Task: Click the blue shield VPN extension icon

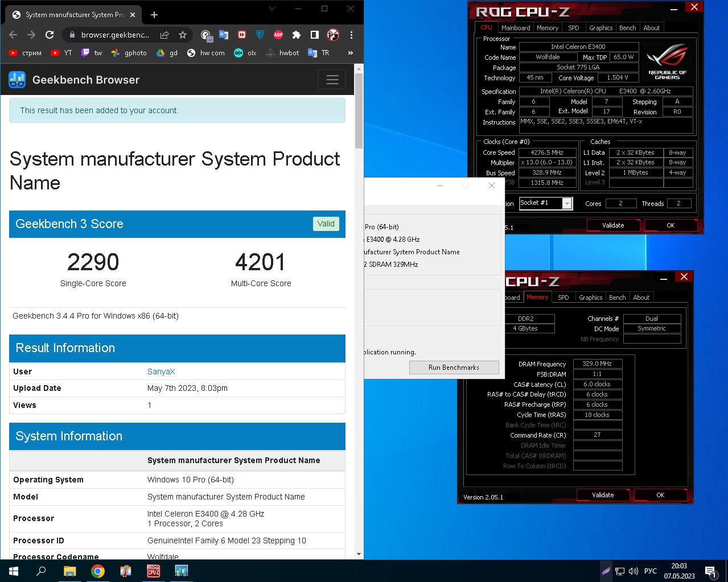Action: pos(260,35)
